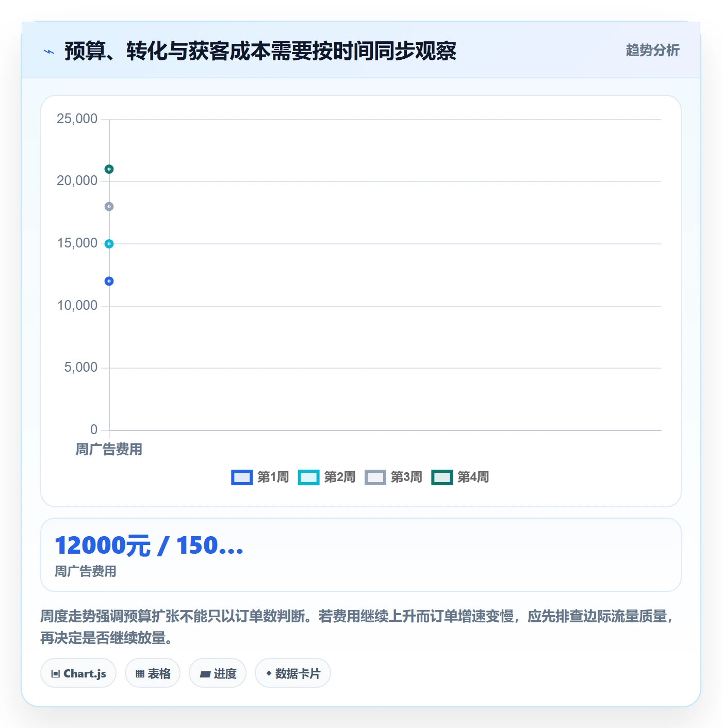Click the cyan 第2周 data point

click(x=109, y=244)
